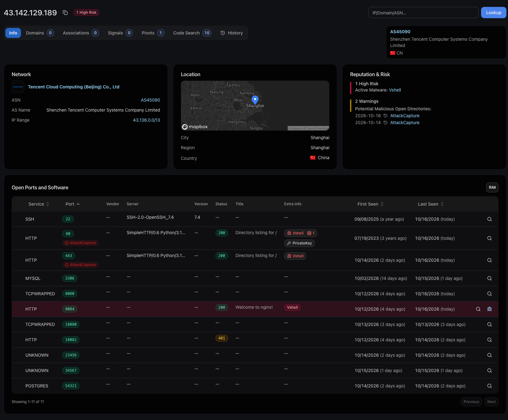Click the 1 High Risk badge

pyautogui.click(x=86, y=13)
